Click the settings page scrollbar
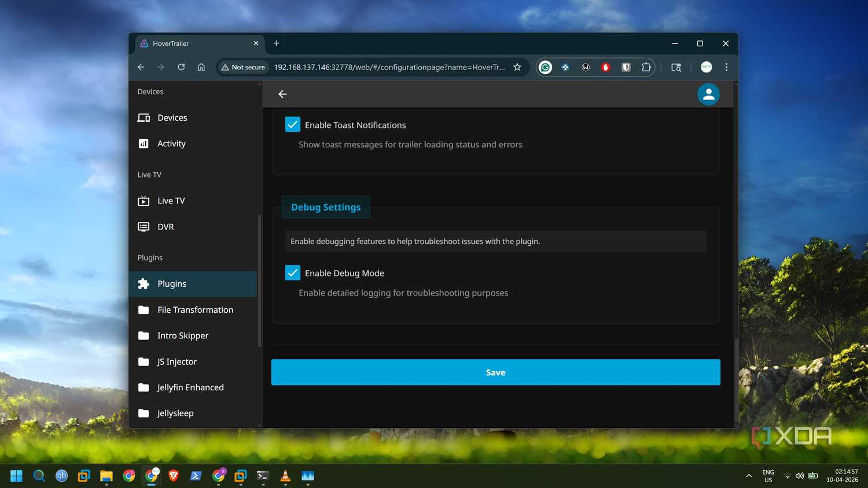 pos(735,380)
